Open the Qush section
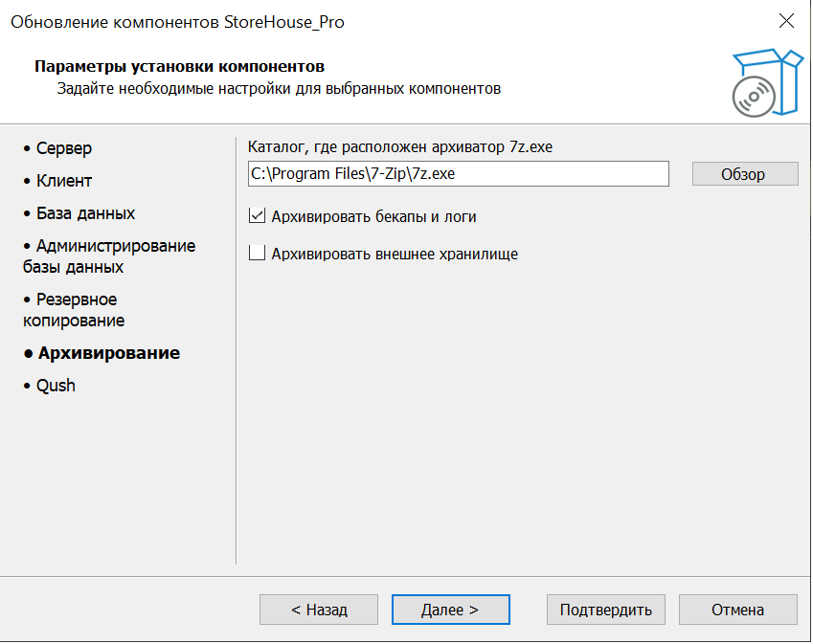The width and height of the screenshot is (813, 644). point(56,386)
